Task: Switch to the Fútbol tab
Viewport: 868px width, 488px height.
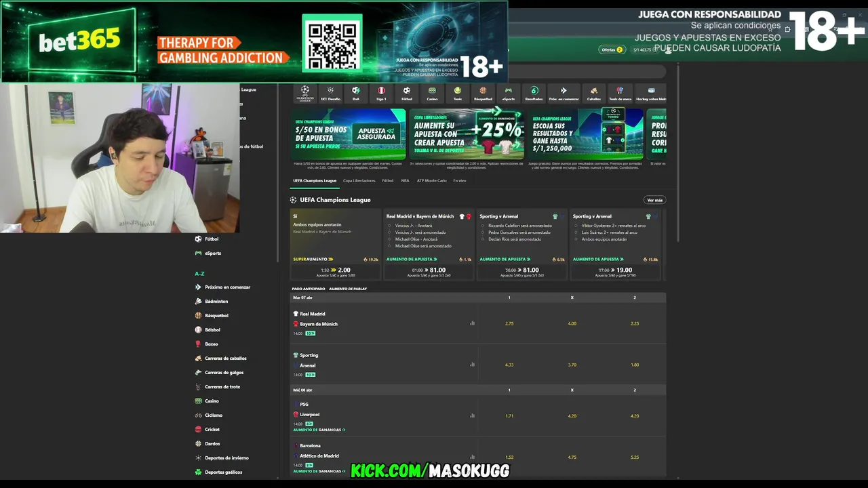Action: click(387, 181)
